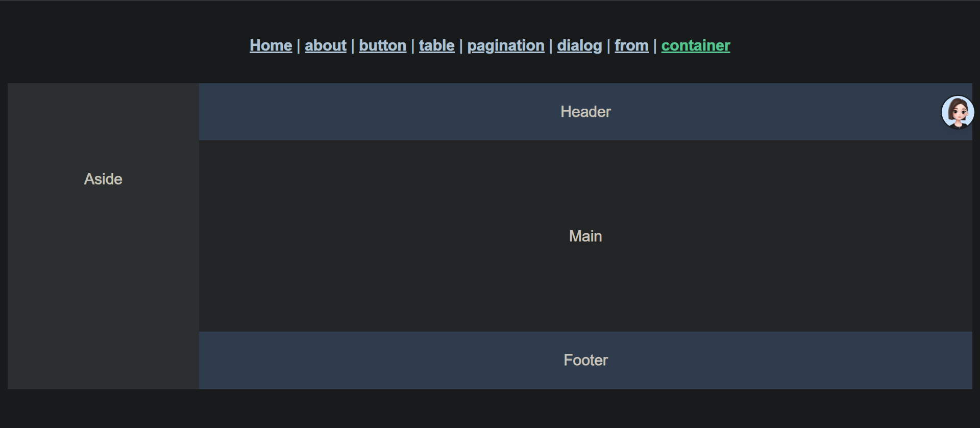
Task: Navigate to the table link
Action: [x=436, y=46]
